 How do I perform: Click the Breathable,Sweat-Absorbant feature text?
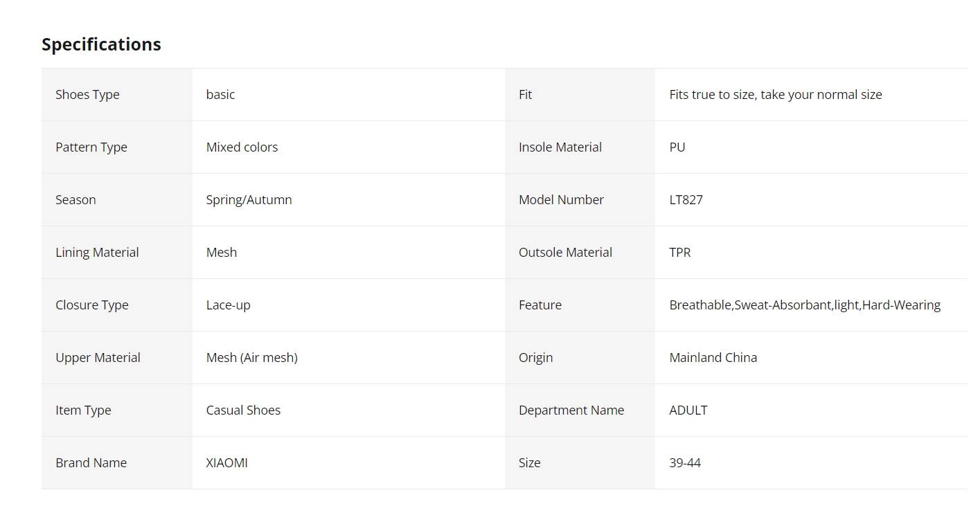[805, 305]
